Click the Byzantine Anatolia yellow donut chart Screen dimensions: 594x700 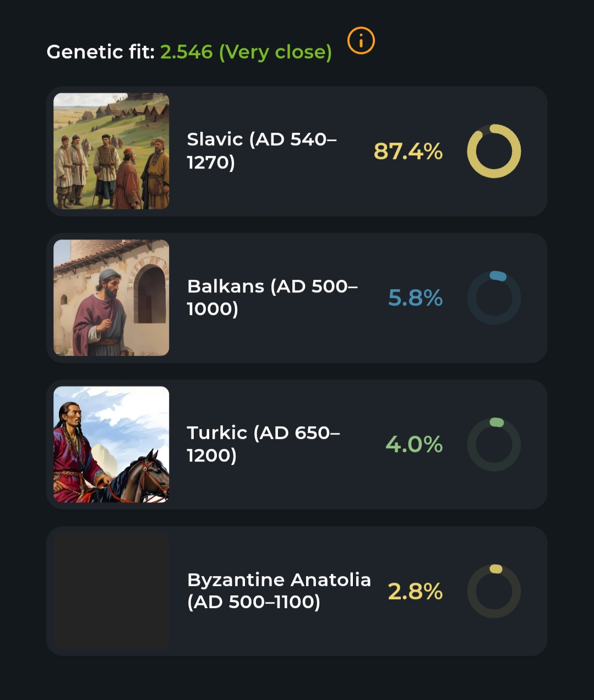[494, 591]
